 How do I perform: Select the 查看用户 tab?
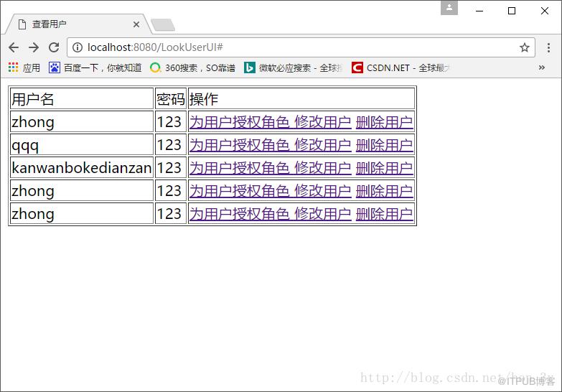78,24
